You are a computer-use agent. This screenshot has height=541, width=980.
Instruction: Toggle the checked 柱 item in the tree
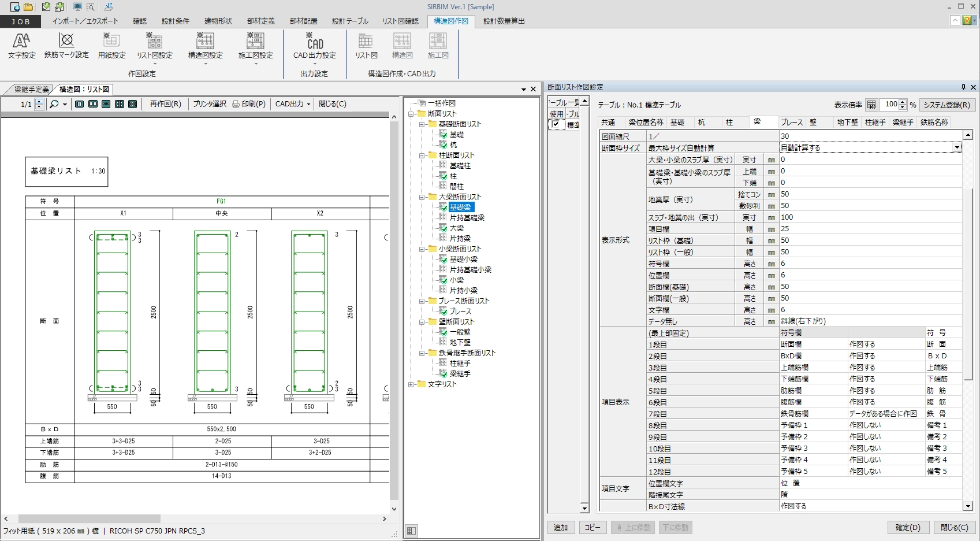point(444,176)
